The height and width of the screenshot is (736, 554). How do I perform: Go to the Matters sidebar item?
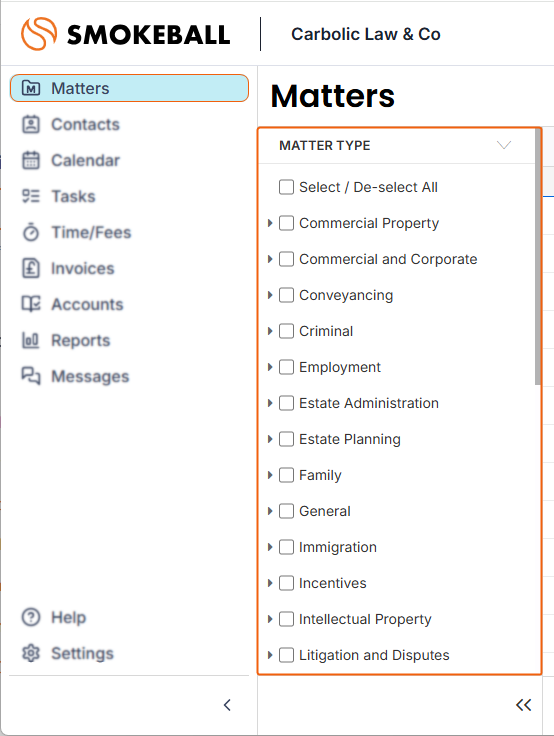pyautogui.click(x=129, y=88)
